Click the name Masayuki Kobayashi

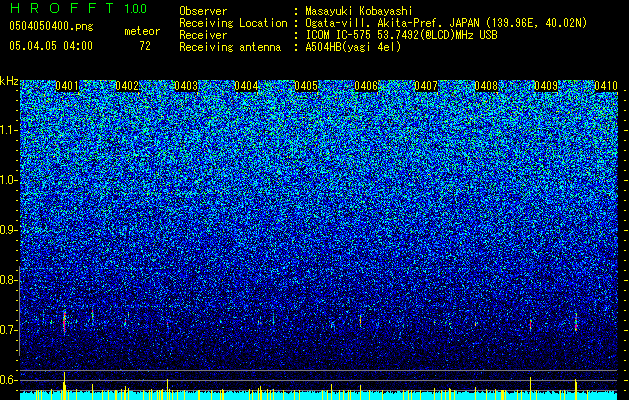tap(359, 11)
